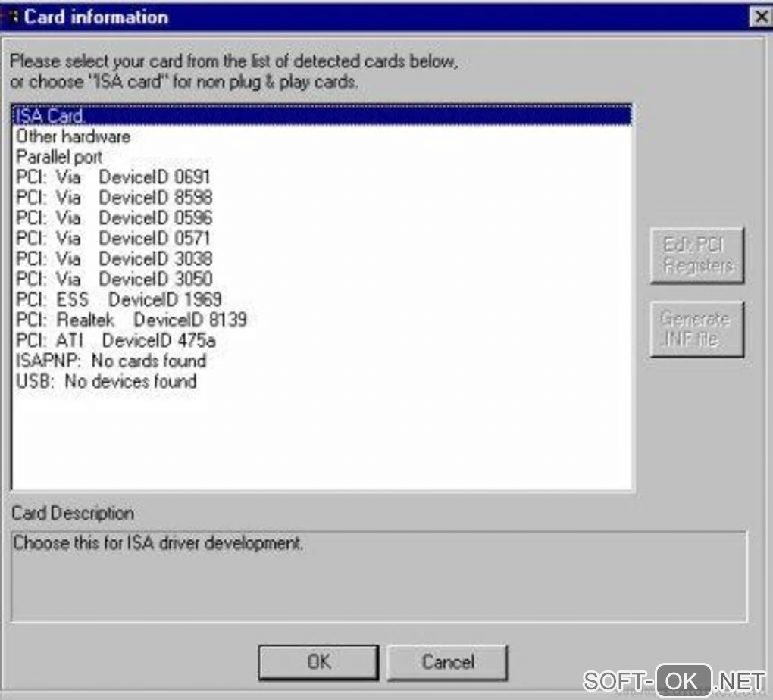Click the Cancel button
The image size is (773, 700).
[x=448, y=662]
